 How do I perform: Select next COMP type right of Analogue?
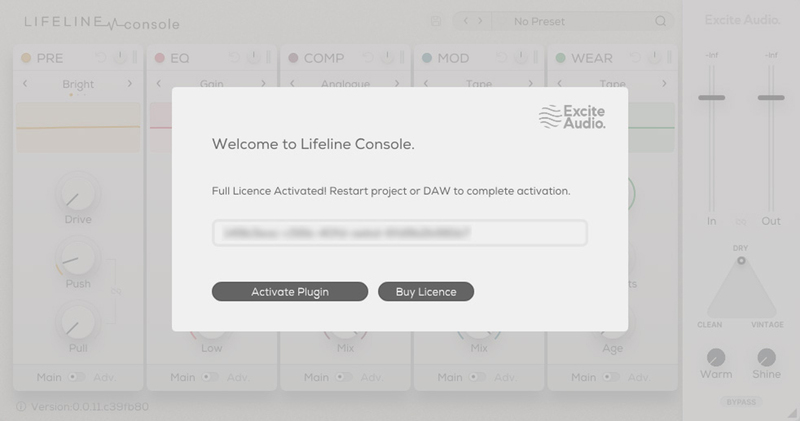point(397,83)
